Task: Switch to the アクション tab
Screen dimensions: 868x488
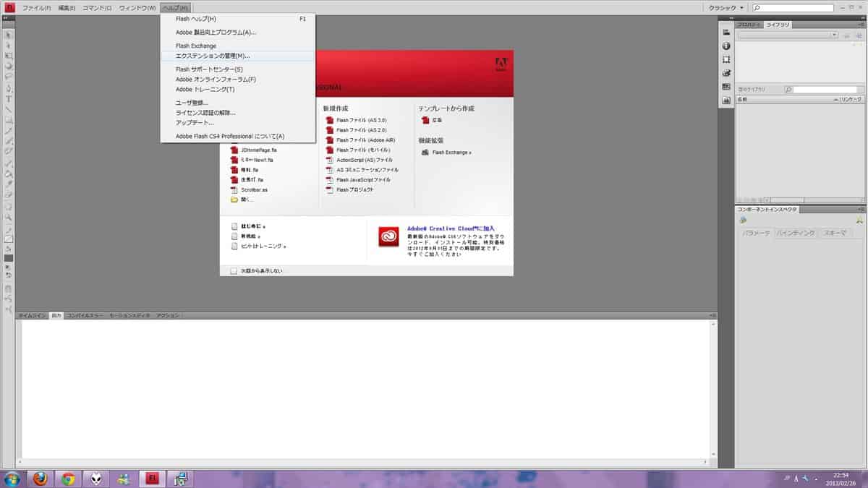Action: click(168, 316)
